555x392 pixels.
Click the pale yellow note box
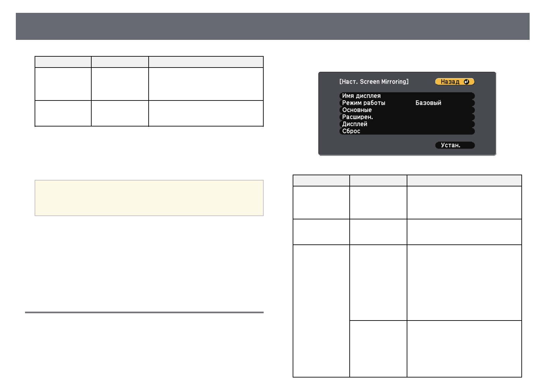(149, 198)
